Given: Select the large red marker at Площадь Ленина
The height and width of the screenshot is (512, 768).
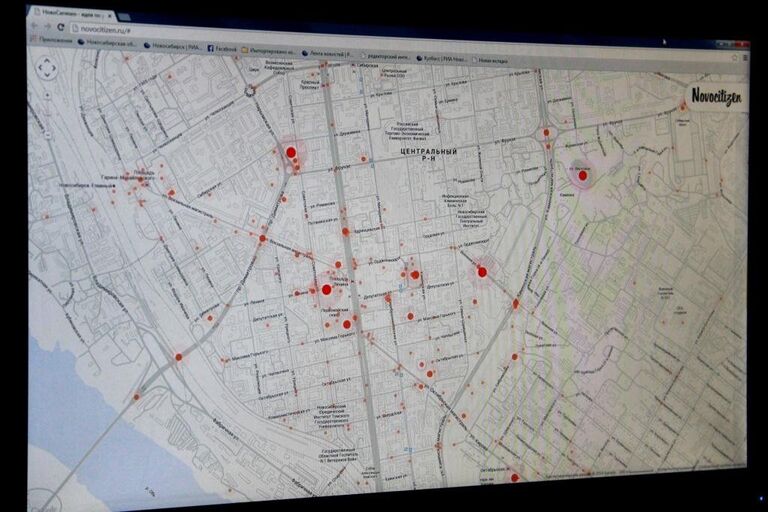Looking at the screenshot, I should point(327,290).
